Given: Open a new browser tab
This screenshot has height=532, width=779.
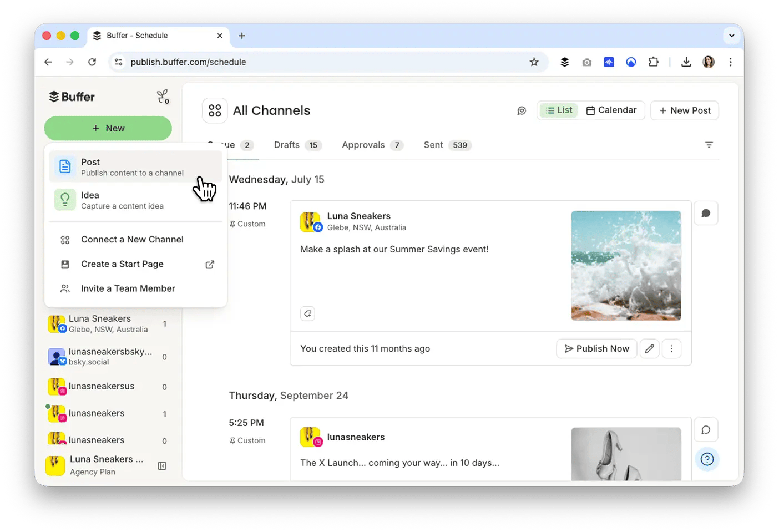Looking at the screenshot, I should [x=242, y=36].
